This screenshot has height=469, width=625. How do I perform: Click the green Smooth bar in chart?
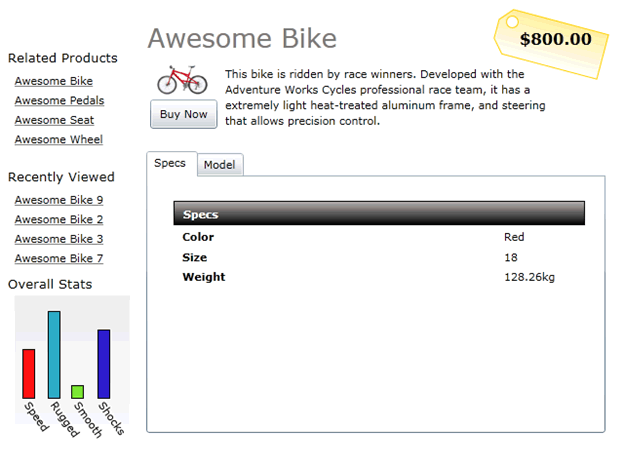click(x=77, y=392)
